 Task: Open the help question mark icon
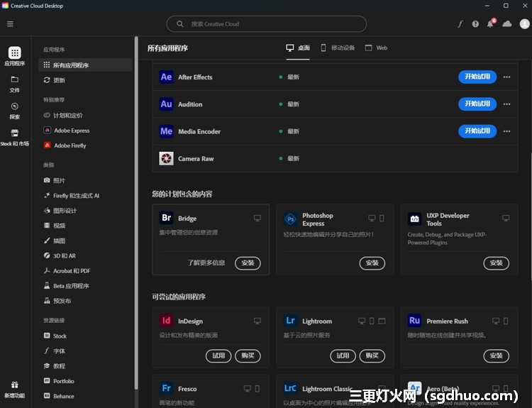click(x=475, y=23)
